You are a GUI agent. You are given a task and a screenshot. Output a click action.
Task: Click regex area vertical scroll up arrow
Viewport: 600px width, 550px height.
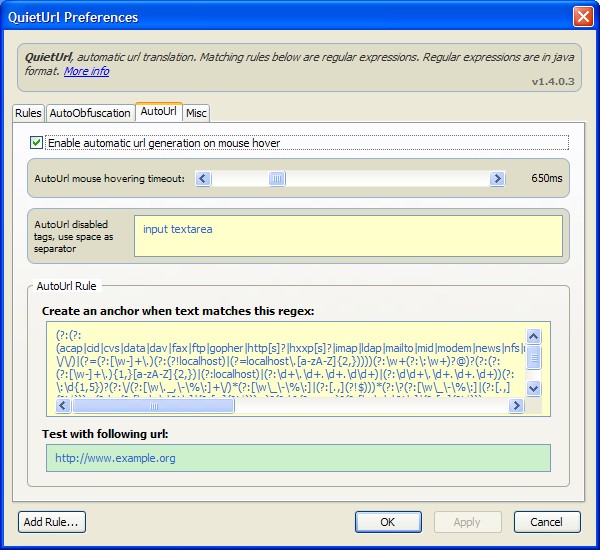(x=533, y=336)
